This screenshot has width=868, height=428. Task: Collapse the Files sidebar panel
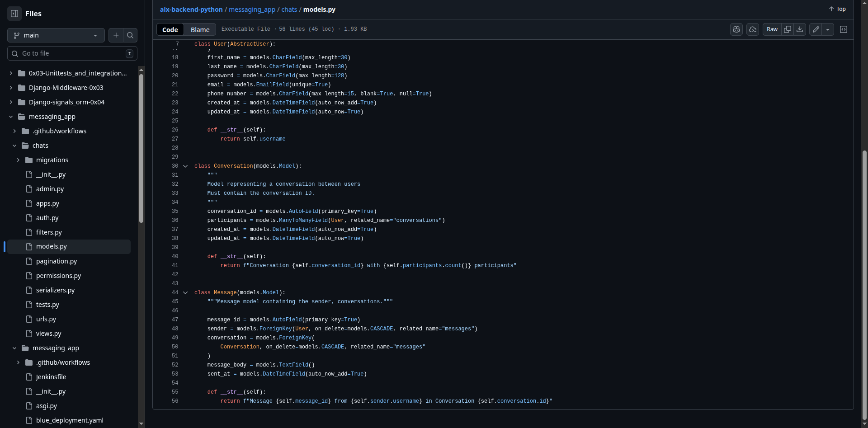pyautogui.click(x=14, y=14)
